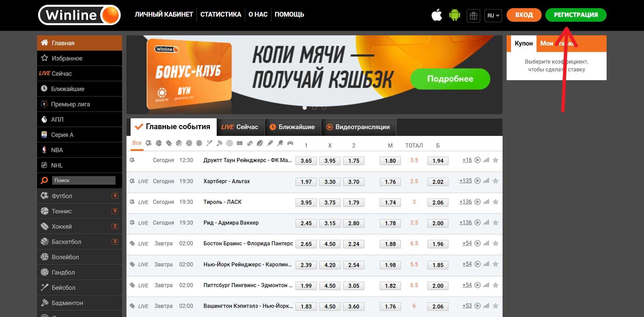
Task: Open ЛИЧНЫЙ КАБИНЕТ in top menu
Action: [x=164, y=15]
